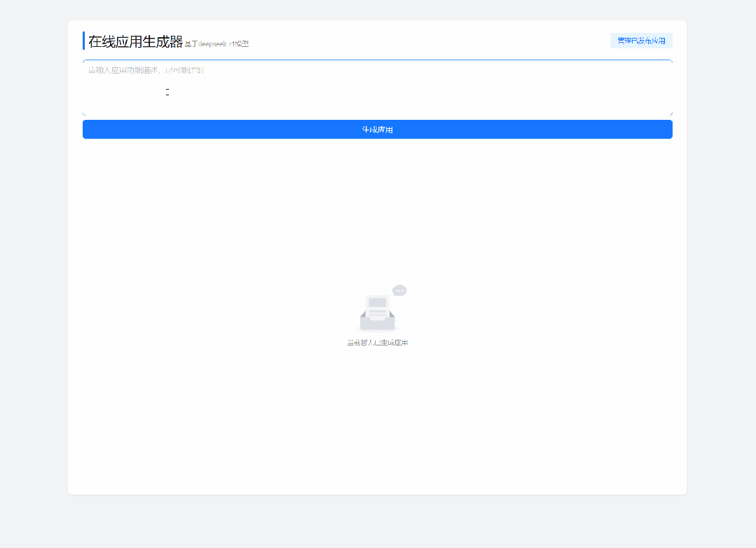Click the 生成应用 blue button
The width and height of the screenshot is (756, 548).
(378, 129)
